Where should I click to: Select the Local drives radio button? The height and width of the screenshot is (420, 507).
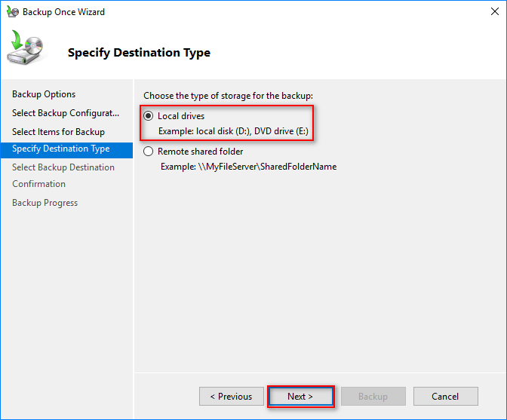(x=149, y=116)
